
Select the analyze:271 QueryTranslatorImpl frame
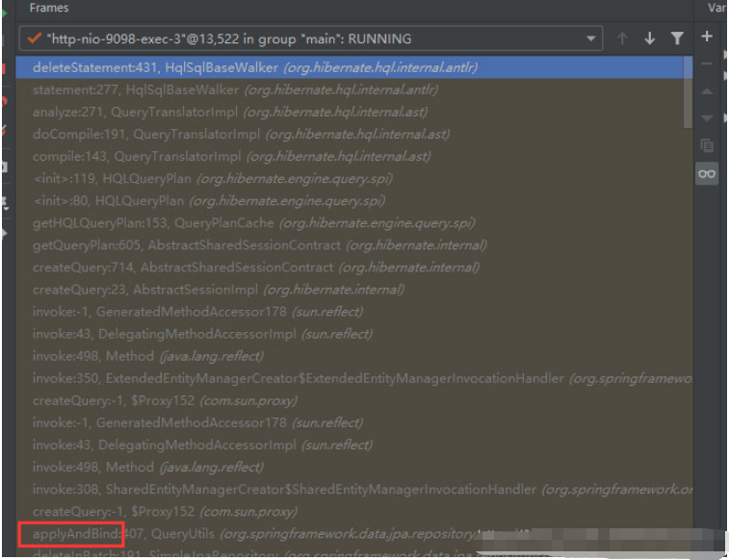(233, 112)
